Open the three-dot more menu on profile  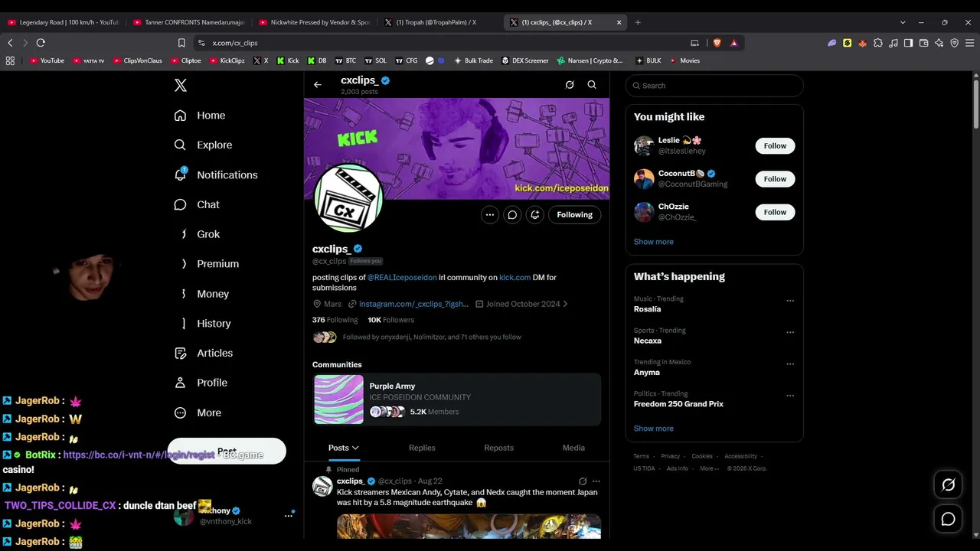[x=490, y=215]
